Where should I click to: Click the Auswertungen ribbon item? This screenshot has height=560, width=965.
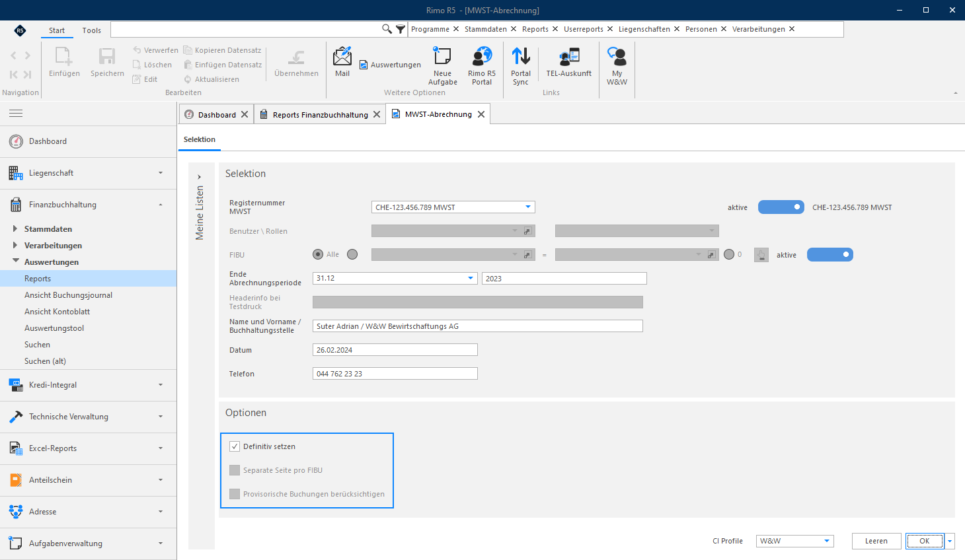point(390,65)
